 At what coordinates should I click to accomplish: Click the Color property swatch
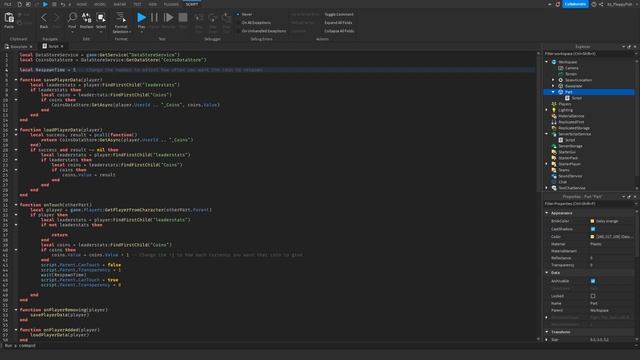point(592,237)
